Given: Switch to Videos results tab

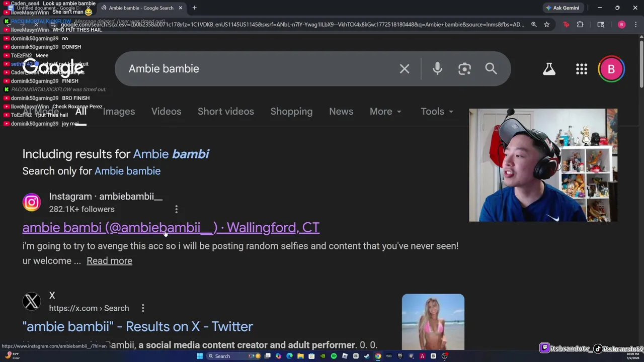Looking at the screenshot, I should (x=166, y=112).
